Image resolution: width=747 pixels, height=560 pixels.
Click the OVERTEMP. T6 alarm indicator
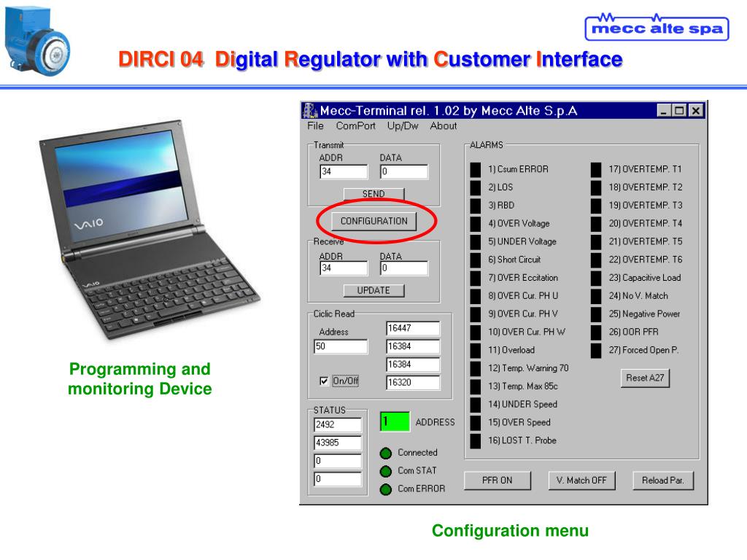pos(596,260)
